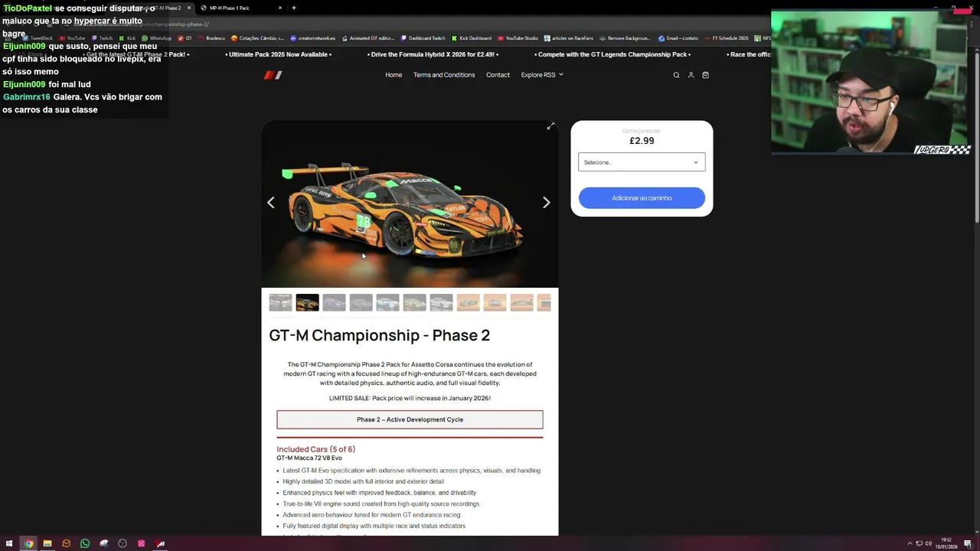980x551 pixels.
Task: Open the pink app icon in taskbar
Action: tap(142, 544)
